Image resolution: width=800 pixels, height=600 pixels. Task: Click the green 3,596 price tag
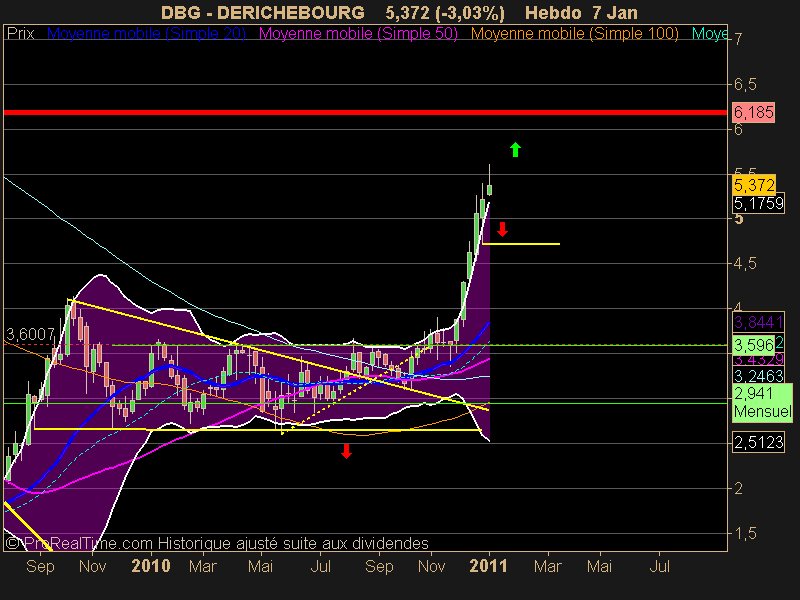754,345
